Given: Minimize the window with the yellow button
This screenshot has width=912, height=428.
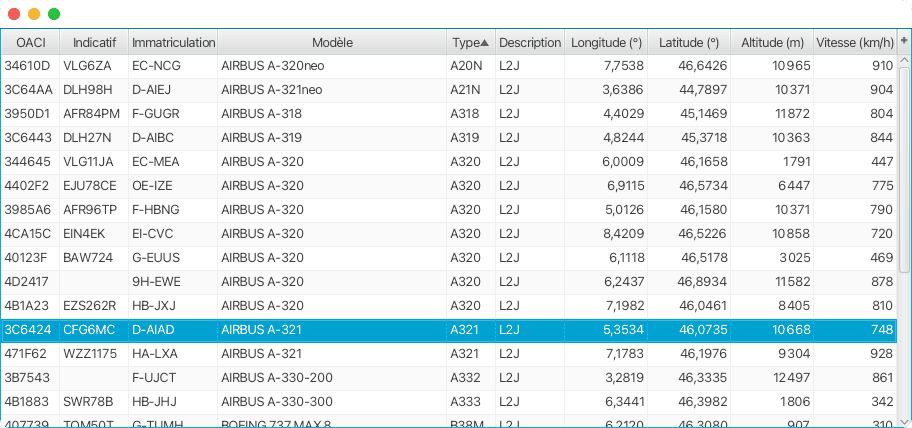Looking at the screenshot, I should point(34,14).
